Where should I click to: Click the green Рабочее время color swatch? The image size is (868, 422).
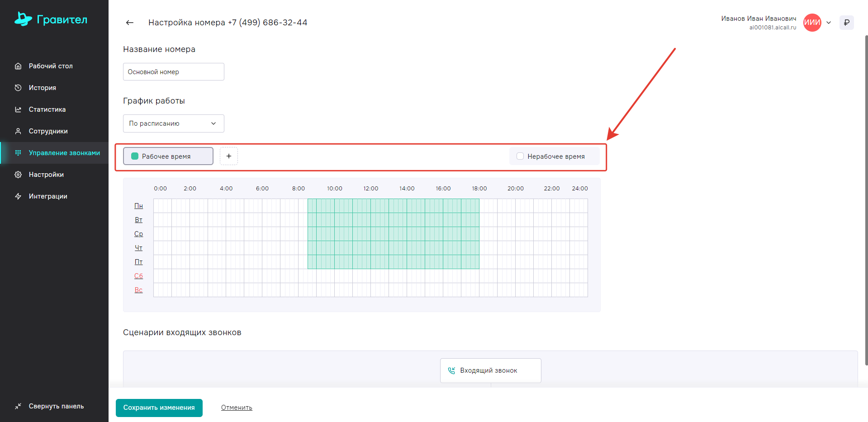click(x=135, y=156)
